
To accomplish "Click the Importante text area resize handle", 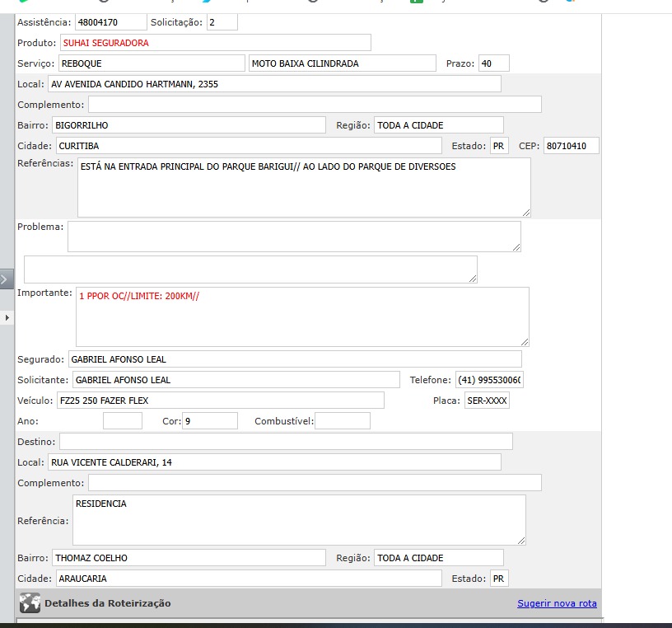I will [525, 342].
